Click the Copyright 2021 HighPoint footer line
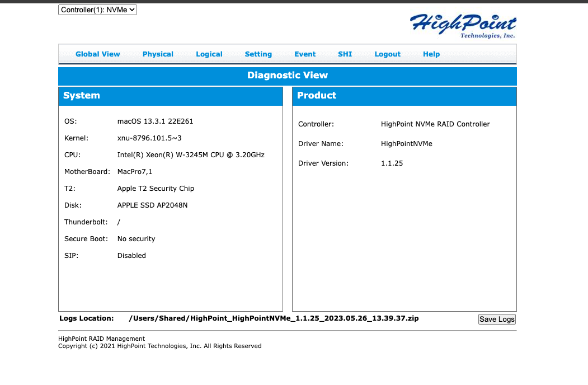588x385 pixels. pos(160,346)
